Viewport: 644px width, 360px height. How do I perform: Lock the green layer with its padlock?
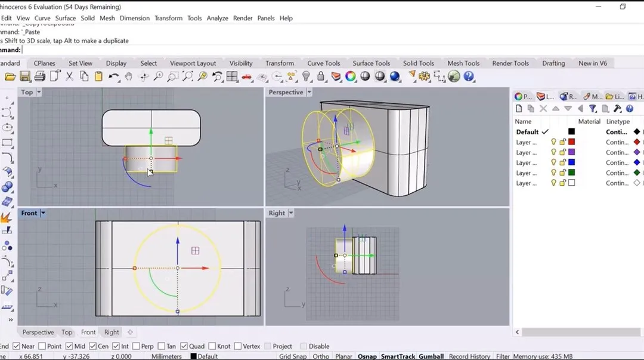point(562,173)
